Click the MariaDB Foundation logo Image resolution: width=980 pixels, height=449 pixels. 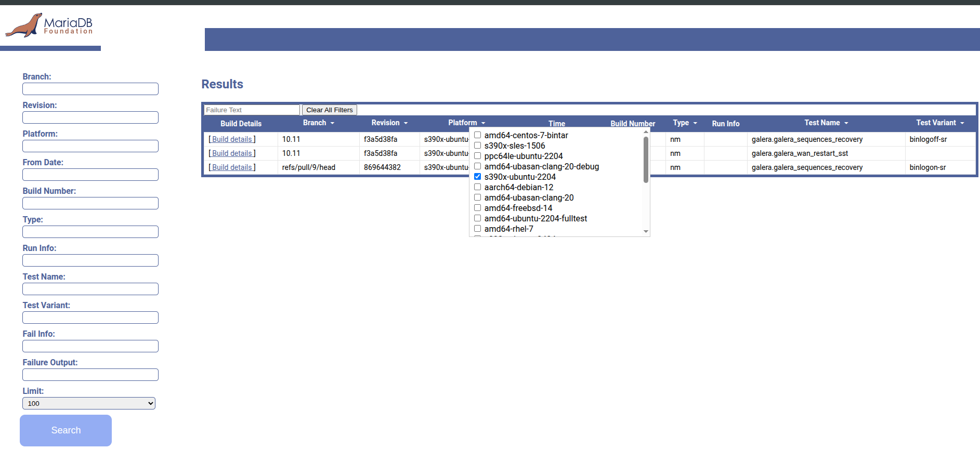pyautogui.click(x=49, y=25)
